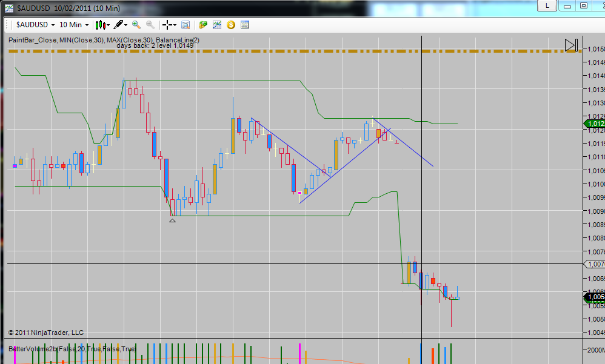Click the small triangle marker below the low candle
This screenshot has height=364, width=605.
173,220
